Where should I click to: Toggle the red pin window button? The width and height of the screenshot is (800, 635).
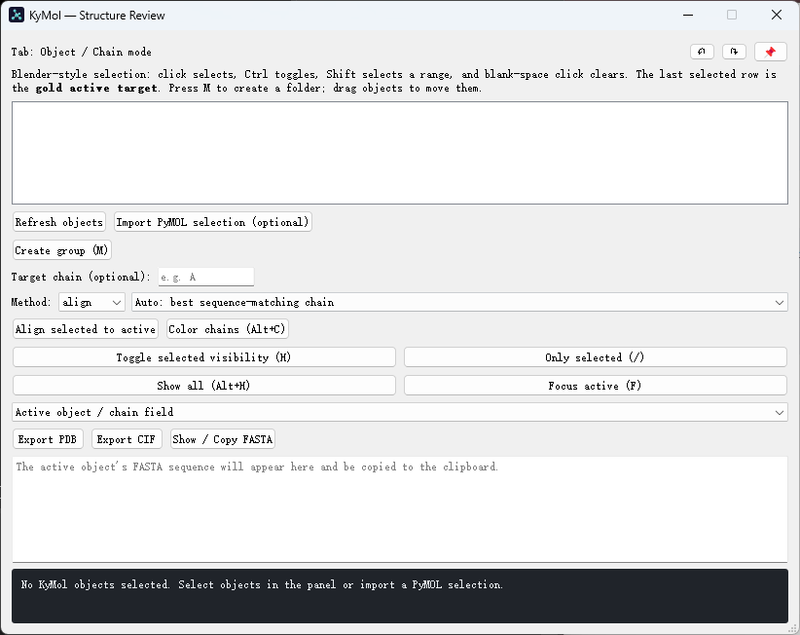(770, 52)
